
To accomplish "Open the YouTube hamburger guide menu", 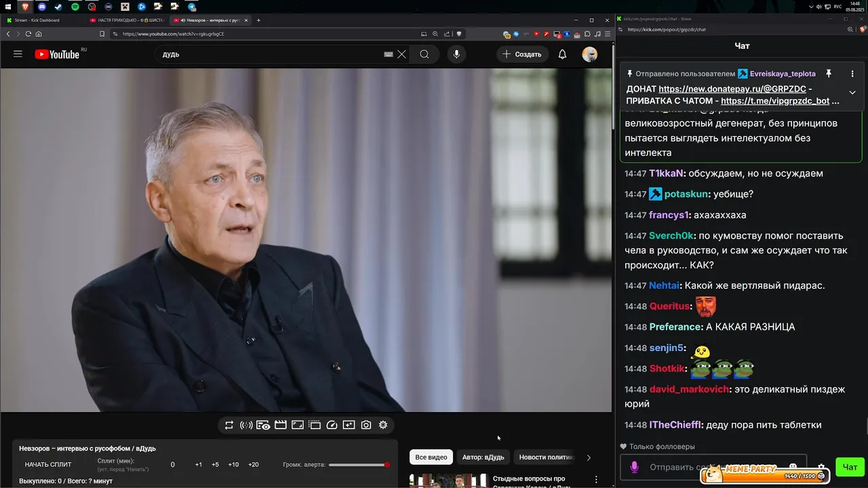I will pyautogui.click(x=18, y=54).
